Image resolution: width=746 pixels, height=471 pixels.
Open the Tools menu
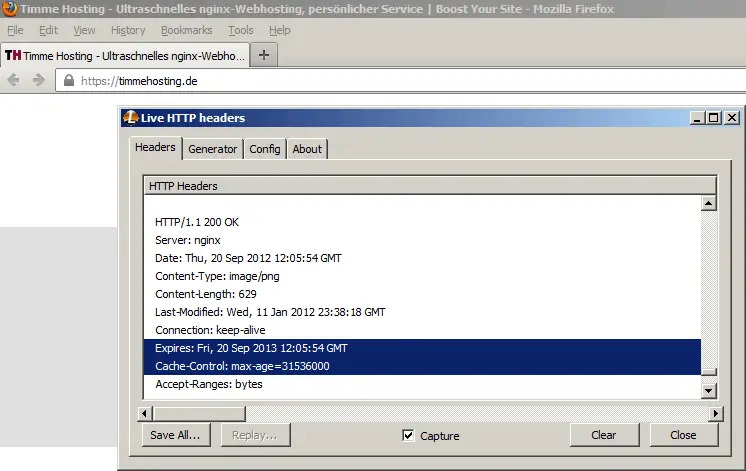point(241,30)
